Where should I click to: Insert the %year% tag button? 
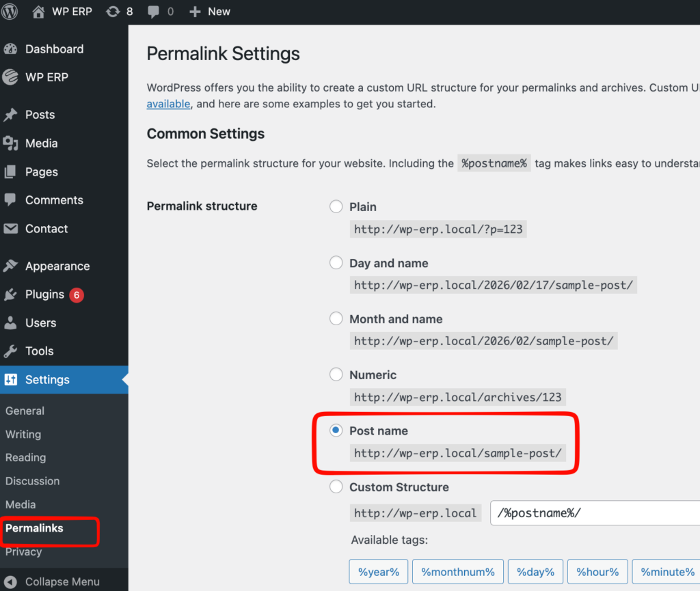pyautogui.click(x=379, y=572)
